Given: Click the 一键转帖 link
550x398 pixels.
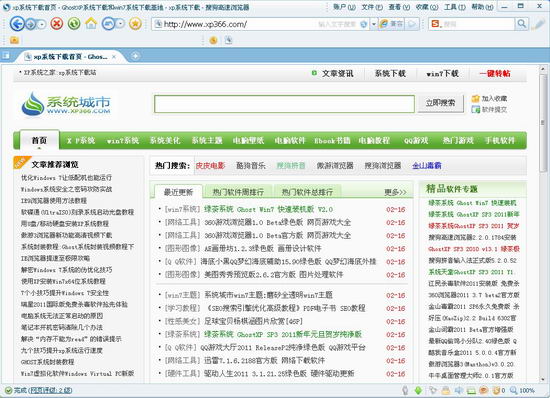Looking at the screenshot, I should (495, 74).
